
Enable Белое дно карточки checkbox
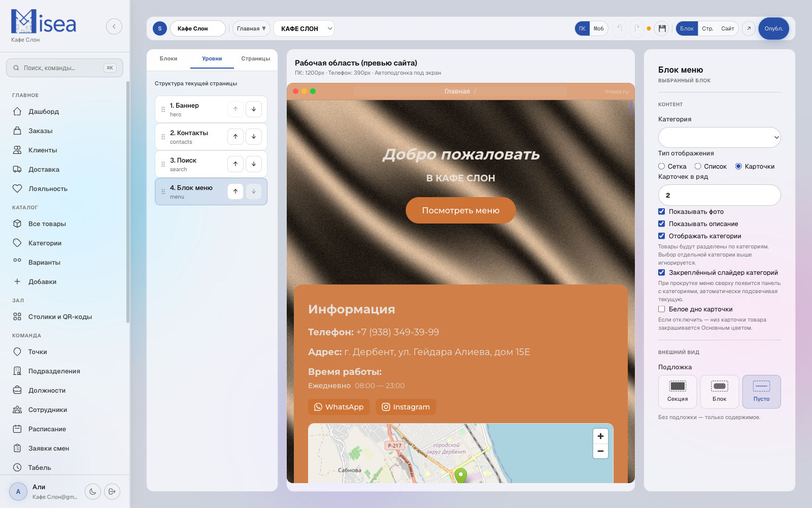(x=662, y=309)
